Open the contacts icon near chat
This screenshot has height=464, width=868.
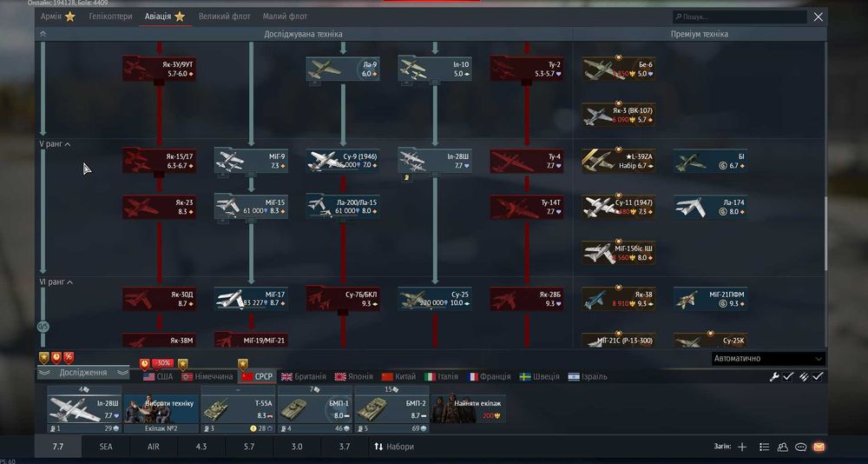[x=783, y=447]
